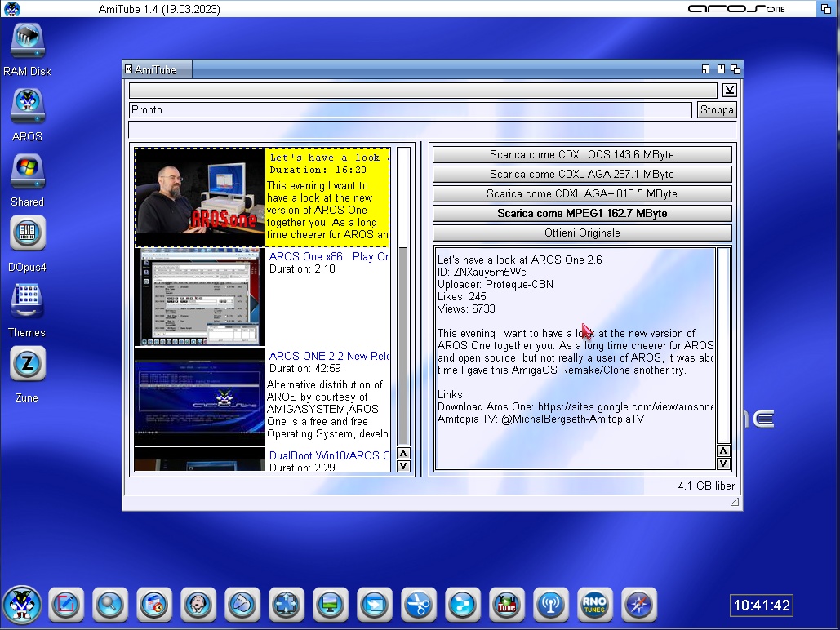Open the magnifier search dock icon
This screenshot has width=840, height=630.
pos(110,605)
